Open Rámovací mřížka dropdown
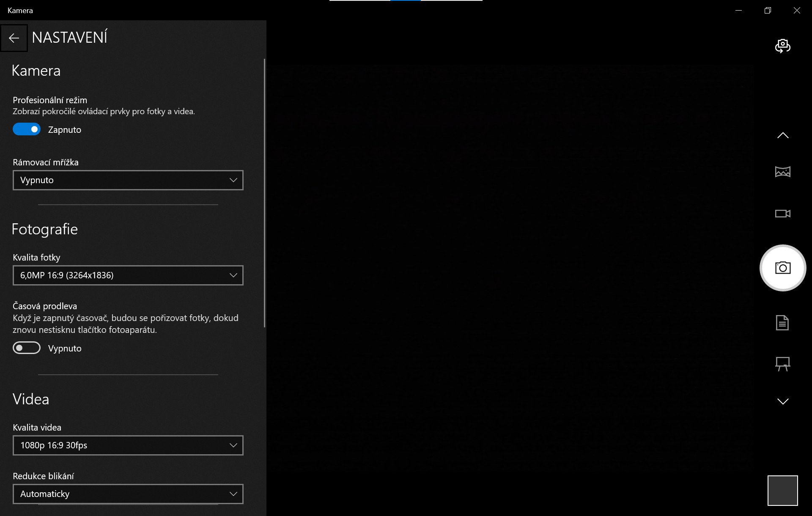812x516 pixels. (128, 180)
